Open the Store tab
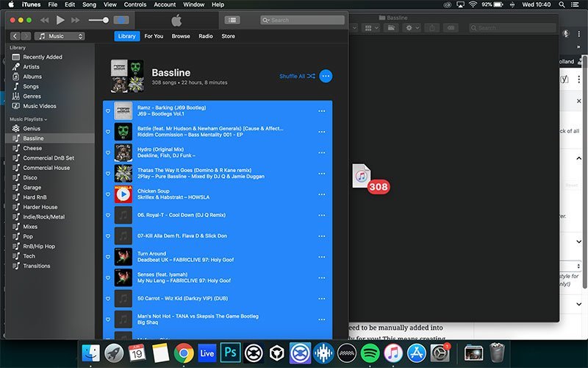588x368 pixels. pyautogui.click(x=228, y=36)
